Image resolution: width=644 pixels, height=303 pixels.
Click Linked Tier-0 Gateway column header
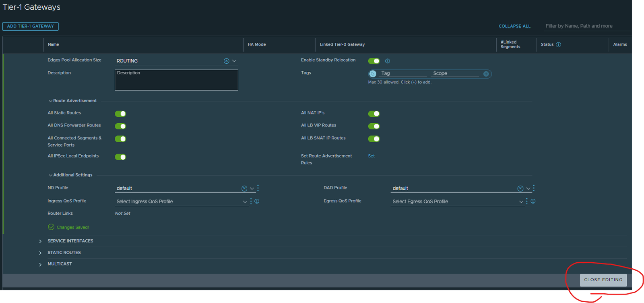coord(342,45)
